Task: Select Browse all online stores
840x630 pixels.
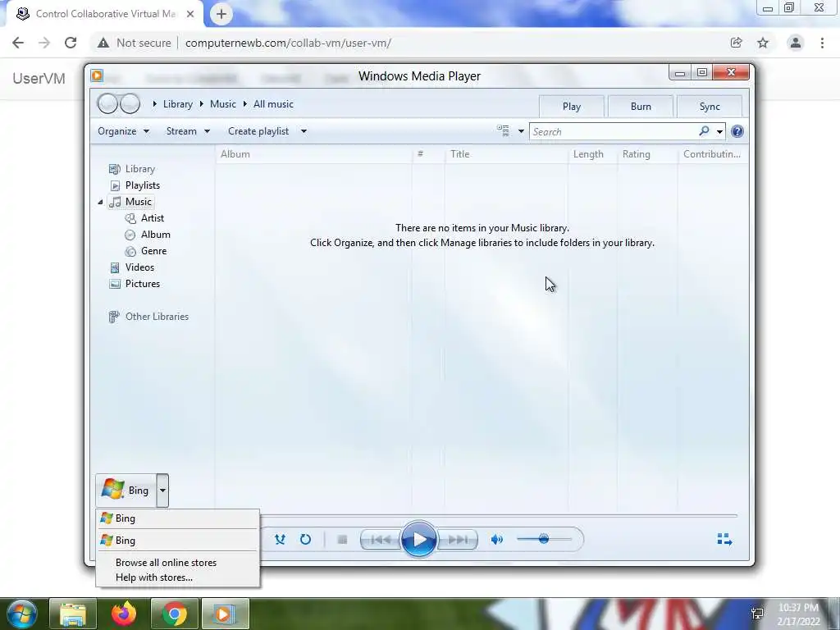Action: tap(166, 563)
